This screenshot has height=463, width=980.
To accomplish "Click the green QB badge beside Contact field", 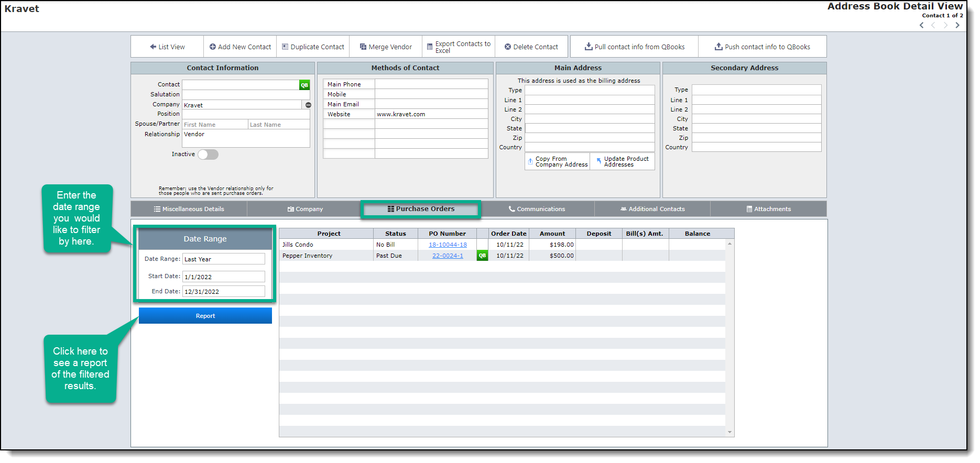I will point(304,85).
